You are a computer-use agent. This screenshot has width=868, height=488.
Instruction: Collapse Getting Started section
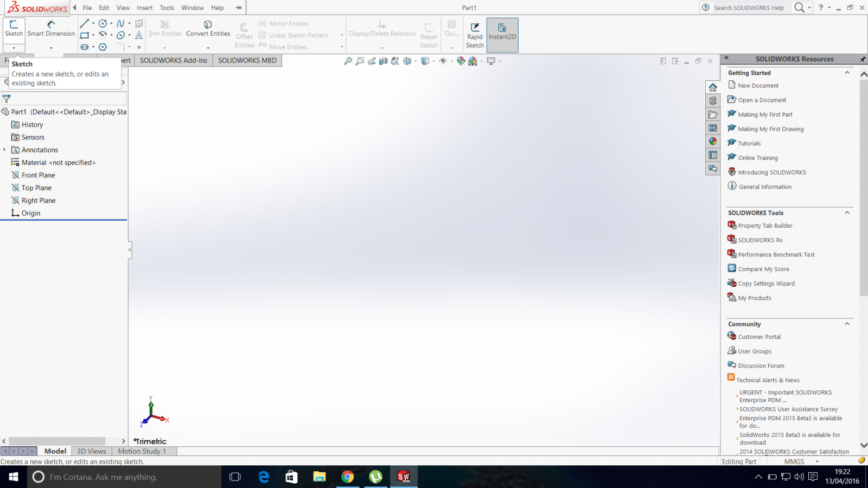[847, 73]
